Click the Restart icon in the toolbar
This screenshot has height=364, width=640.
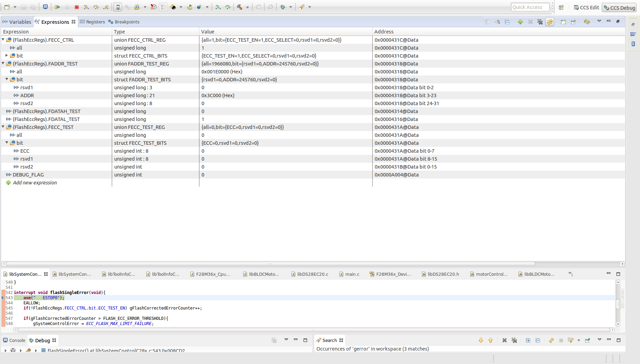(x=189, y=7)
